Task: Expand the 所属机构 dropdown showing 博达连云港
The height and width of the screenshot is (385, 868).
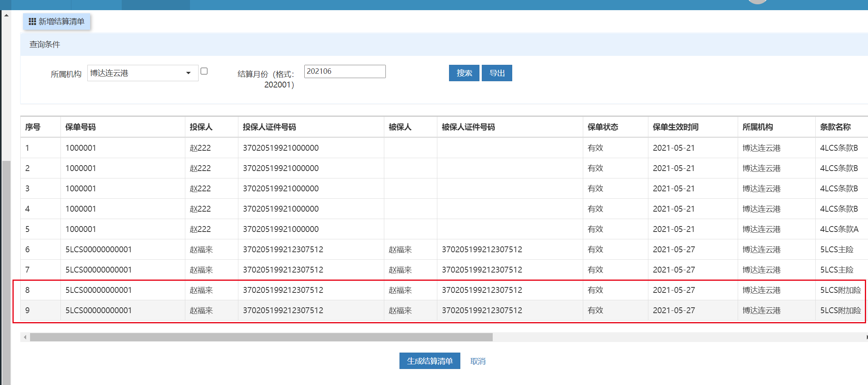Action: pos(143,73)
